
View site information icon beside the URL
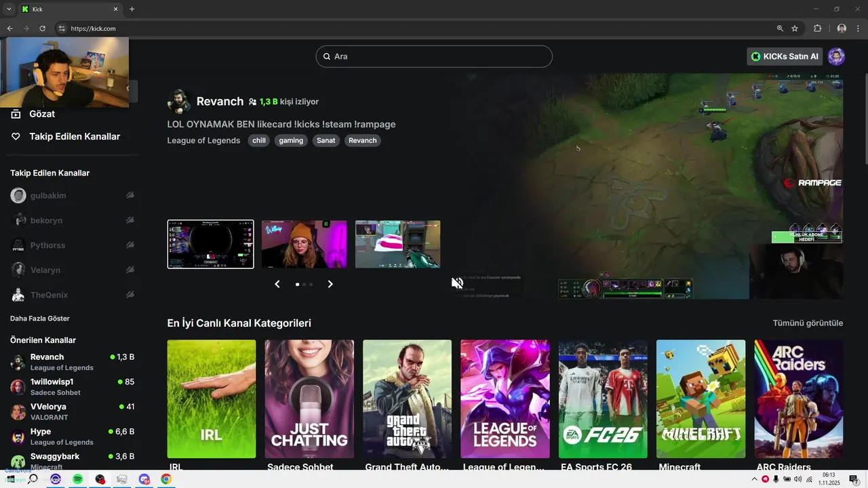coord(62,28)
